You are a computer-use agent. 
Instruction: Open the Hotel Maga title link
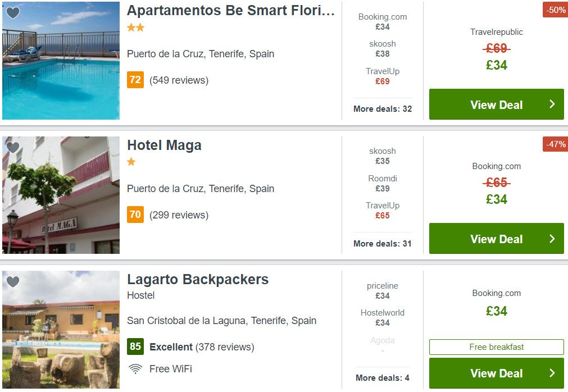pyautogui.click(x=164, y=145)
